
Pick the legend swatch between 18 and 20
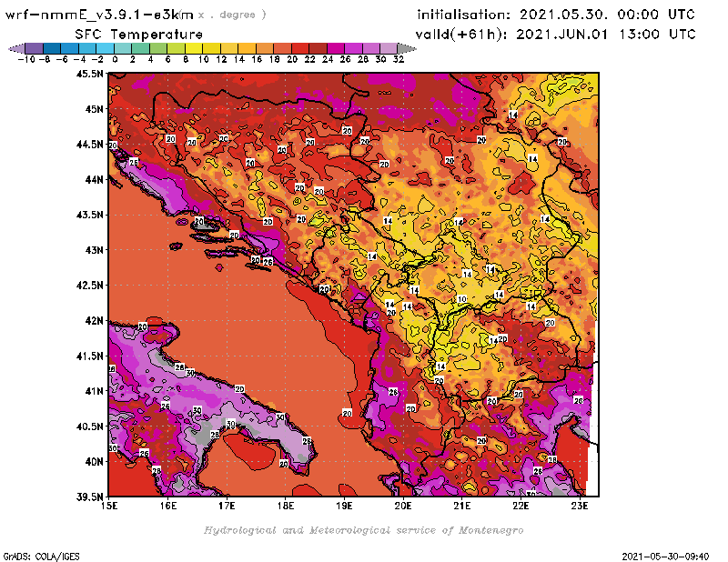point(282,48)
